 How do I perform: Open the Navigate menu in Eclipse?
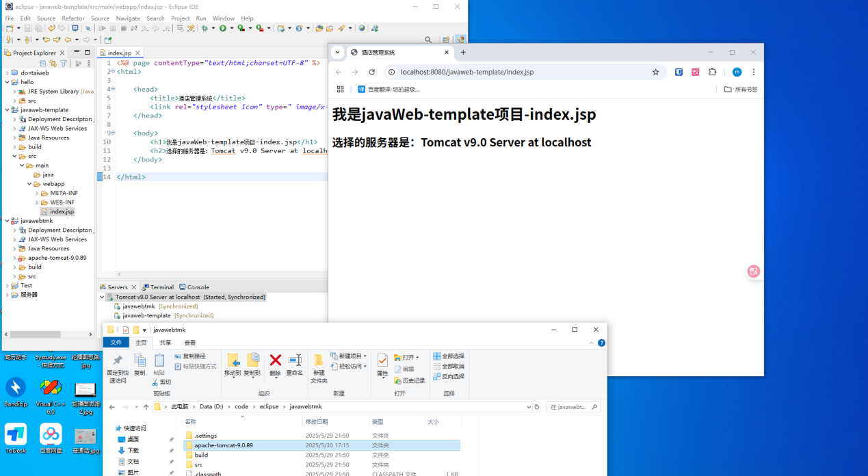(x=127, y=18)
